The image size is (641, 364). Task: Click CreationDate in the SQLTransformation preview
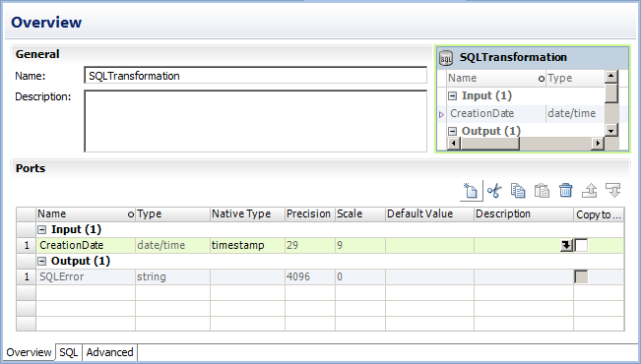click(x=481, y=113)
